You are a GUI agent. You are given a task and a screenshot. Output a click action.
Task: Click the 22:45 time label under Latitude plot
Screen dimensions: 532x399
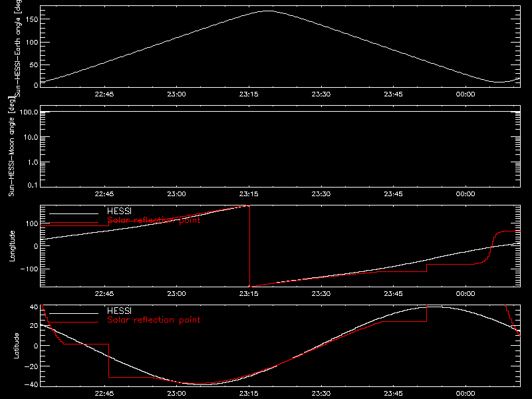(x=104, y=394)
